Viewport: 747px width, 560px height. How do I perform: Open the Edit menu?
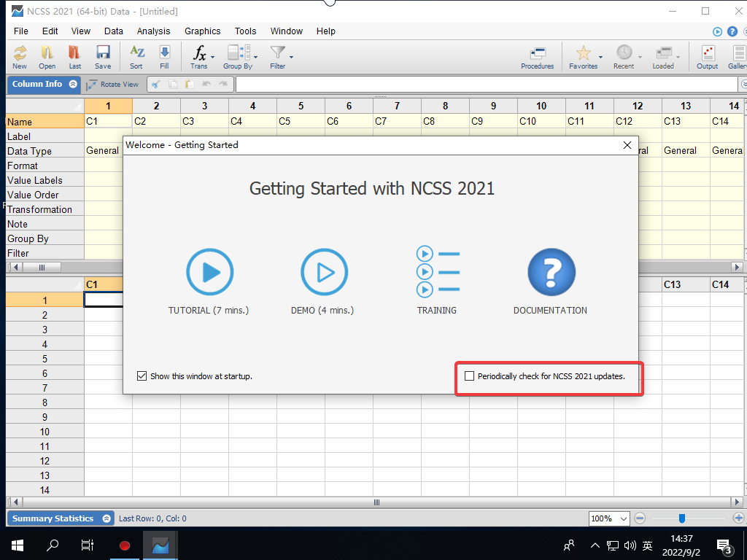click(50, 31)
